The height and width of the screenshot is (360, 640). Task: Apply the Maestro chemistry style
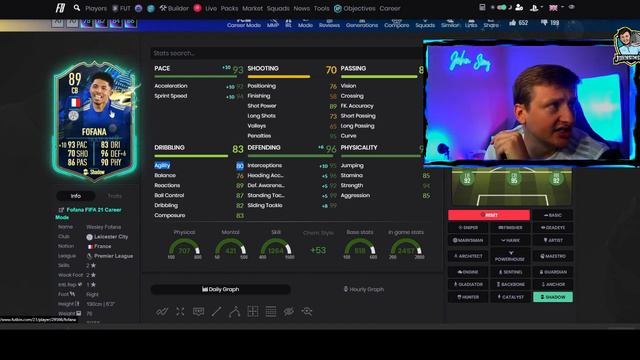pos(553,256)
